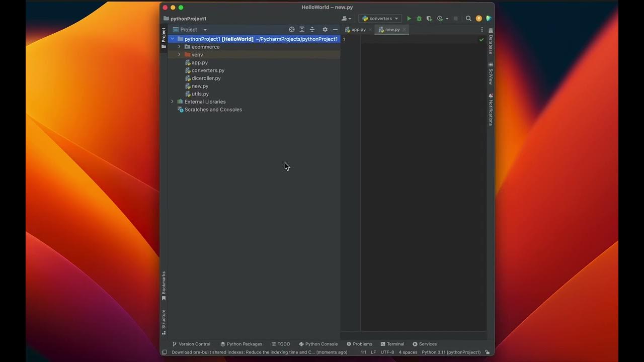Open the Version Control tool window
The width and height of the screenshot is (644, 362).
pos(191,344)
